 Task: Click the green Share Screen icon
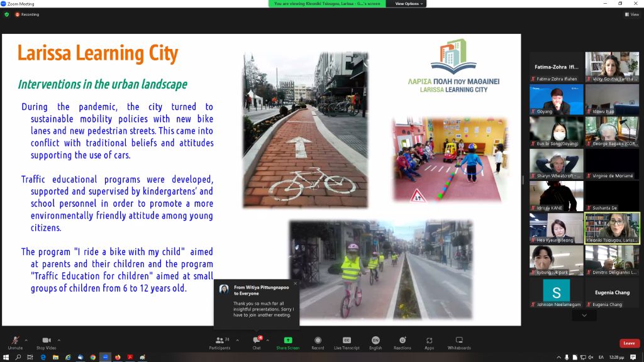tap(288, 341)
